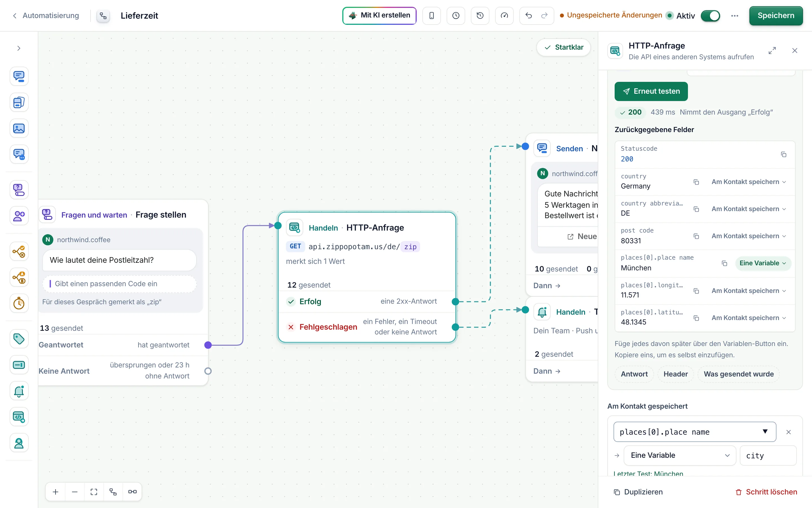Image resolution: width=812 pixels, height=508 pixels.
Task: Open the version history icon
Action: [480, 16]
